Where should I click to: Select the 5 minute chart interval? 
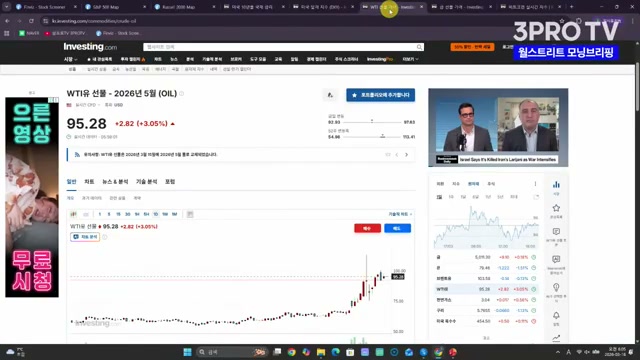tap(109, 214)
